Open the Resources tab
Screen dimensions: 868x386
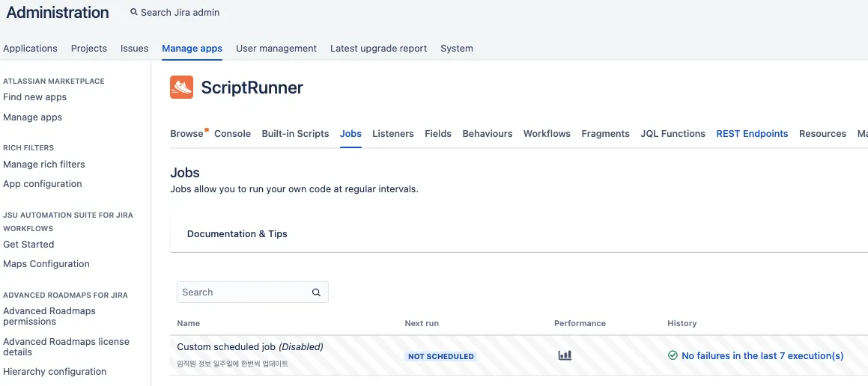822,133
